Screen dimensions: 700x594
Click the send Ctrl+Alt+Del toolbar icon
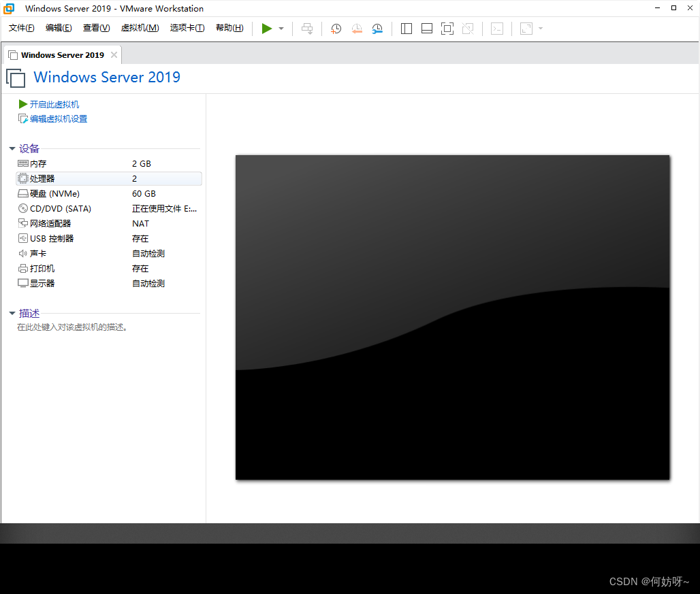[x=307, y=29]
